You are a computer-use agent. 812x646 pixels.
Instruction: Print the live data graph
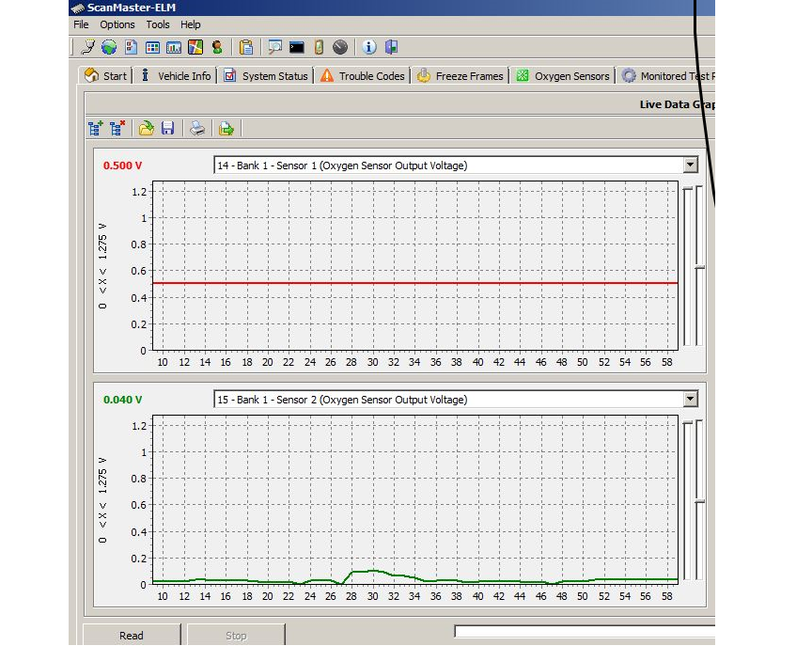click(197, 129)
